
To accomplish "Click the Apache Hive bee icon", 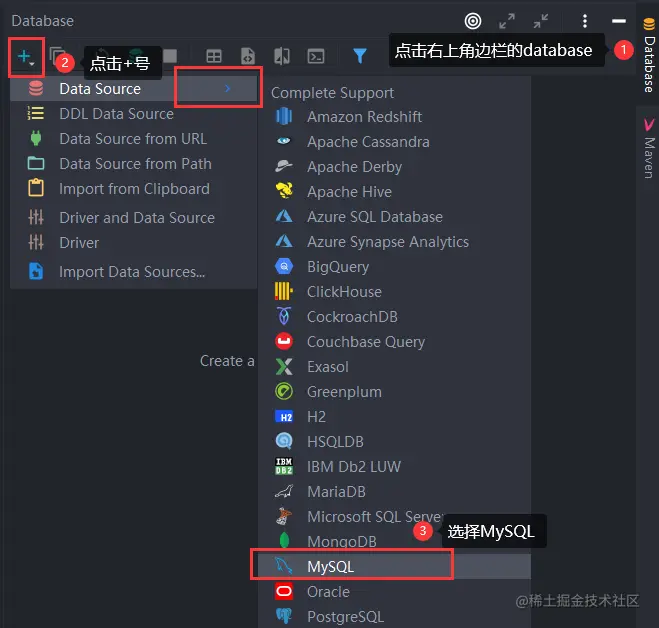I will click(284, 191).
